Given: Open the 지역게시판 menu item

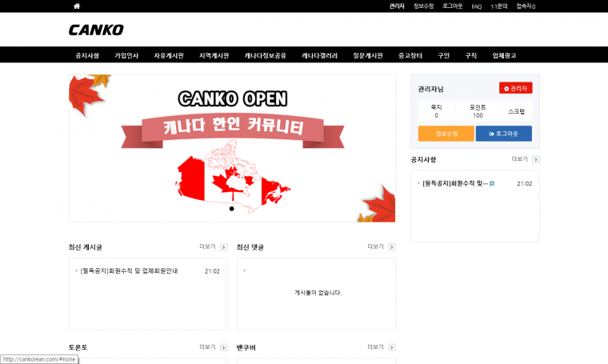Looking at the screenshot, I should (x=214, y=55).
